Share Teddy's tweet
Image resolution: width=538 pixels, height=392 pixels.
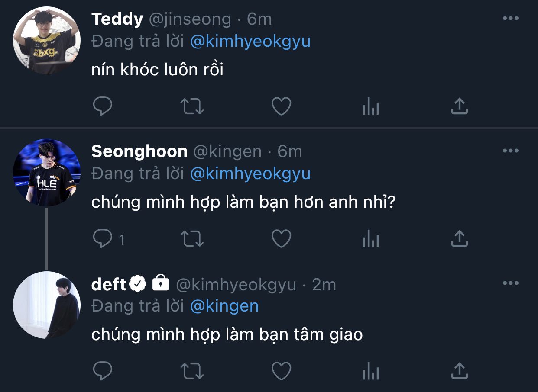(x=459, y=106)
